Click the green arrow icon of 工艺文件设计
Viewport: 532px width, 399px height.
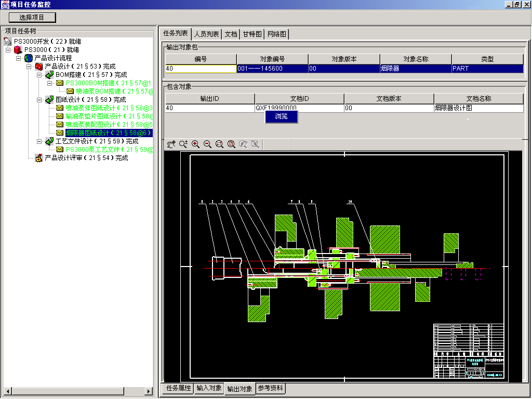pos(49,141)
